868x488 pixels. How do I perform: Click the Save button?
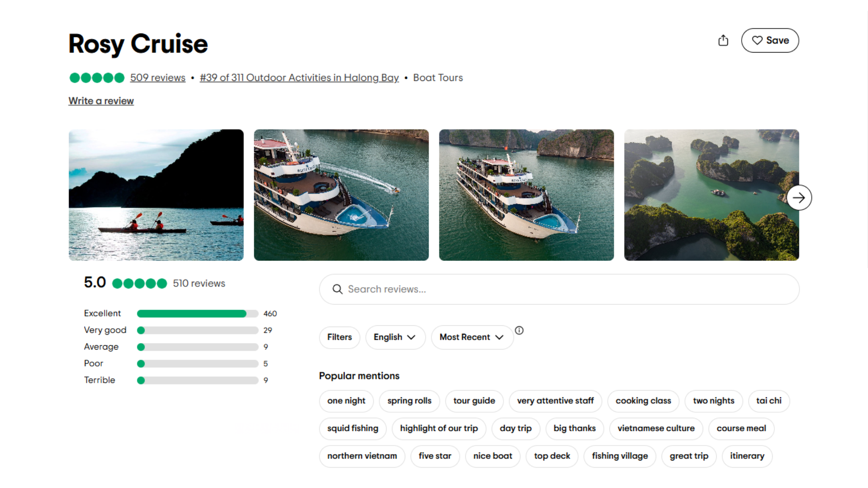pyautogui.click(x=770, y=40)
